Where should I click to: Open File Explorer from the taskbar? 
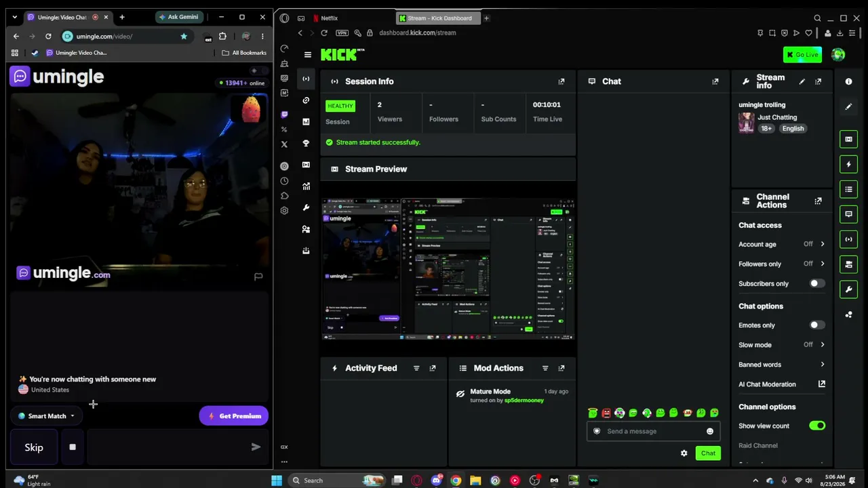coord(475,481)
